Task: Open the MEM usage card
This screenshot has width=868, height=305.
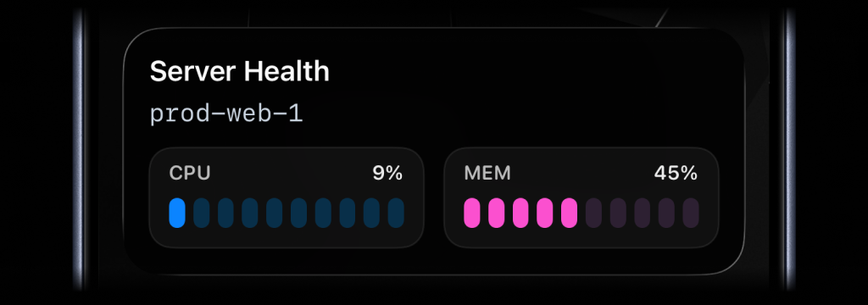Action: (581, 197)
